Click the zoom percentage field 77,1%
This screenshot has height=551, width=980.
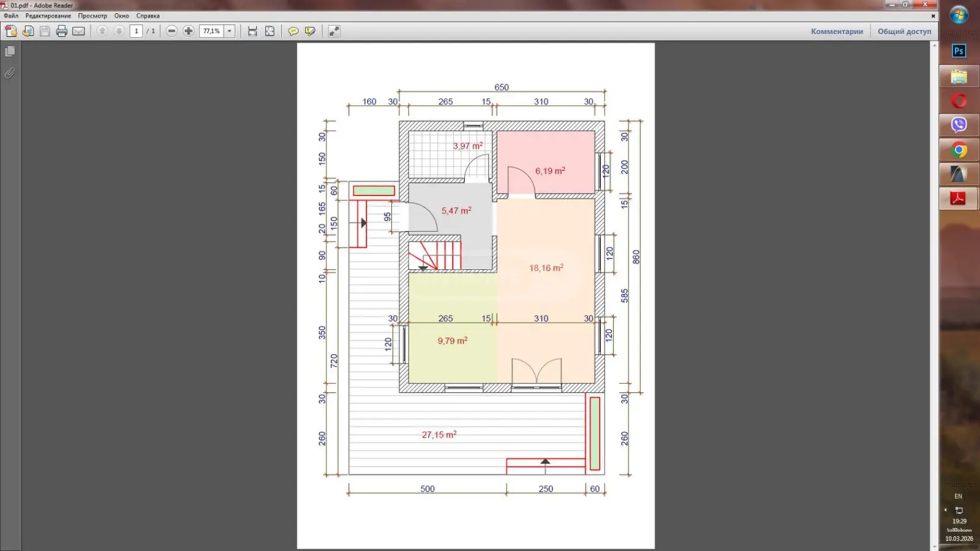(x=212, y=31)
